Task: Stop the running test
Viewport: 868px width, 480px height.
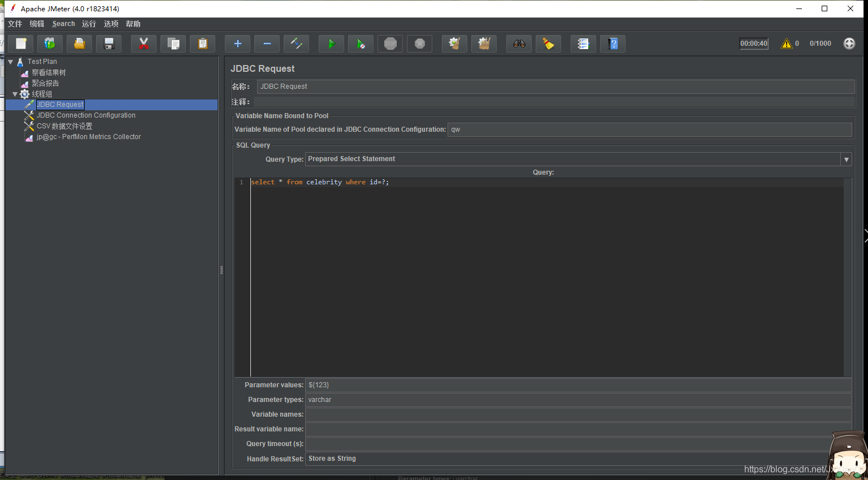Action: tap(390, 44)
